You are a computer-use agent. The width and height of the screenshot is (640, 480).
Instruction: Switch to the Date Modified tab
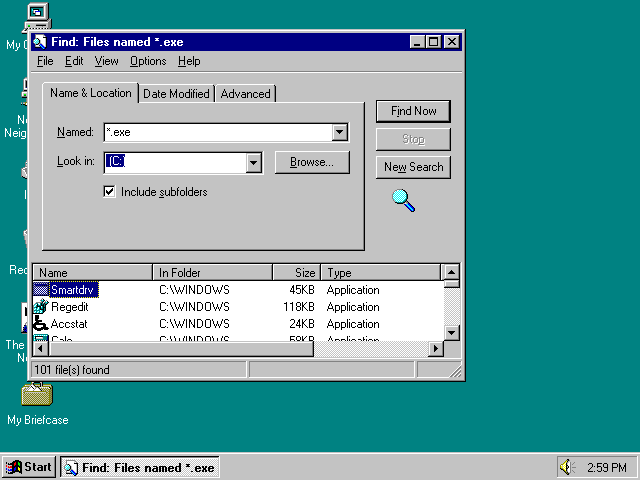click(176, 94)
